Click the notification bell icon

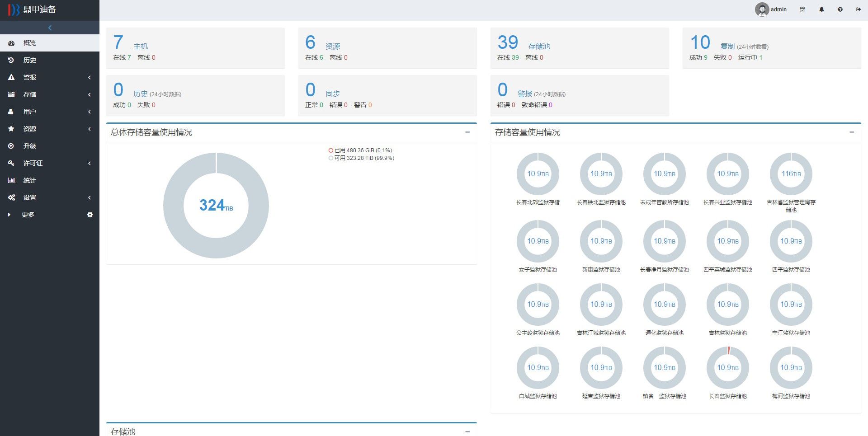(821, 9)
